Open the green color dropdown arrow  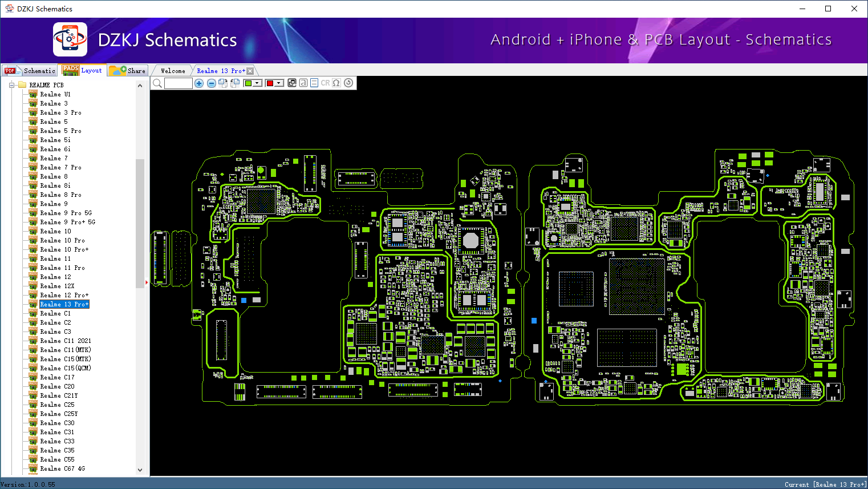257,83
